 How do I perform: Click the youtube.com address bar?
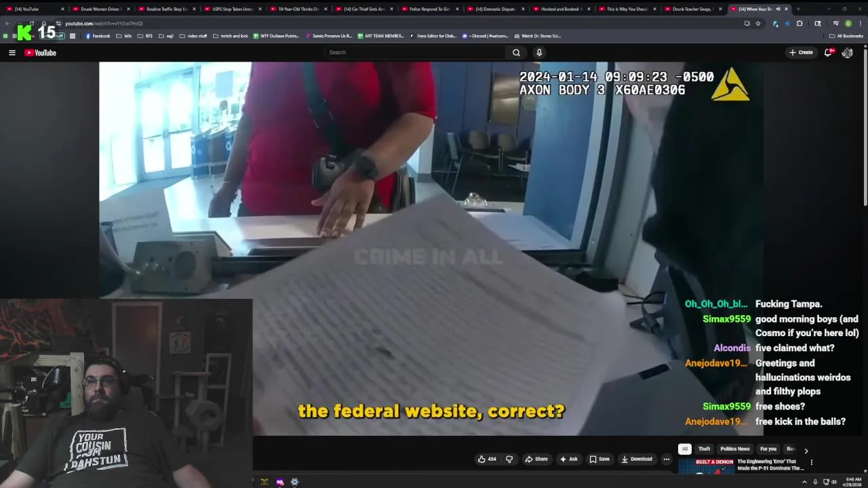tap(400, 23)
